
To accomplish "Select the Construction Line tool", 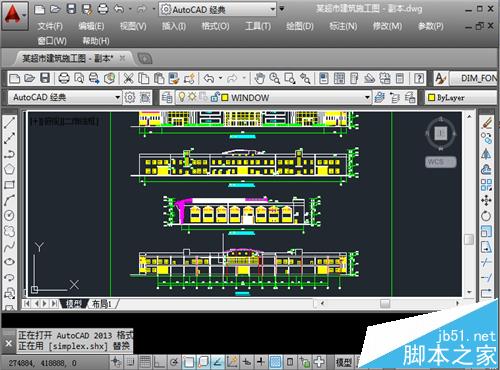I will (9, 138).
